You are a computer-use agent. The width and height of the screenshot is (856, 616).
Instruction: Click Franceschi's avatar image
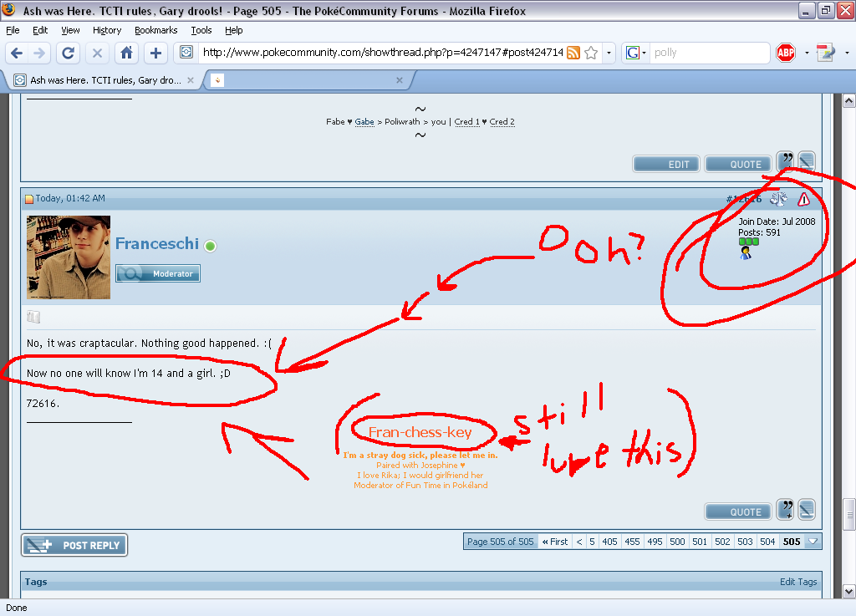click(x=69, y=257)
